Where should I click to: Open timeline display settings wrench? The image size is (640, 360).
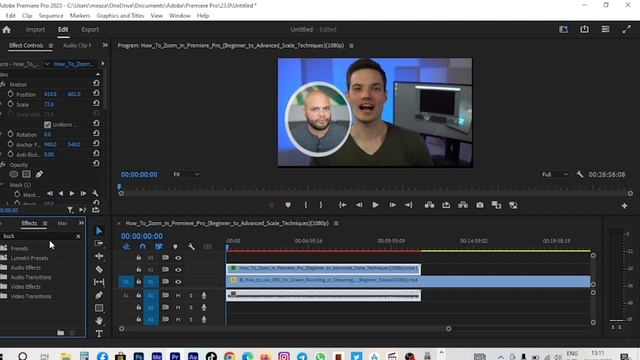(x=191, y=247)
